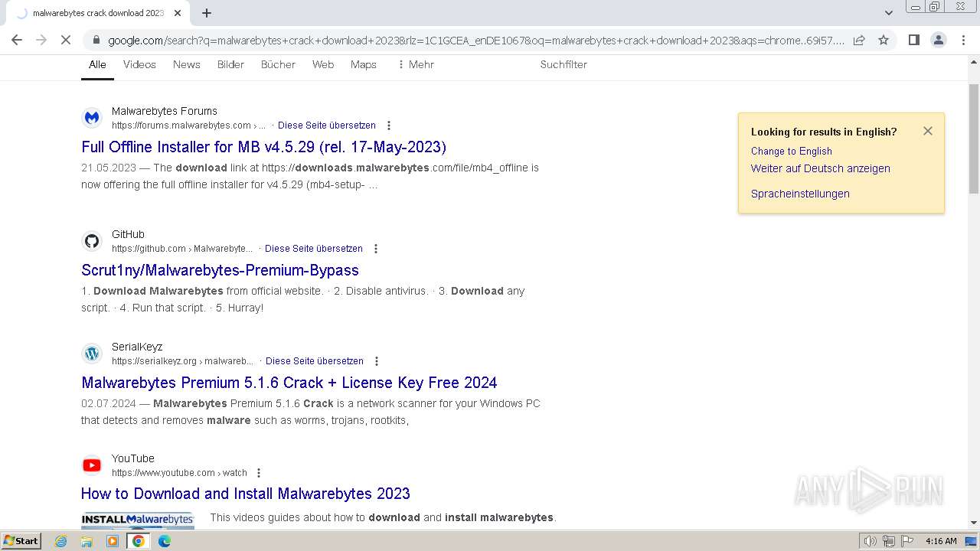980x551 pixels.
Task: Click the YouTube result favicon
Action: (x=92, y=465)
